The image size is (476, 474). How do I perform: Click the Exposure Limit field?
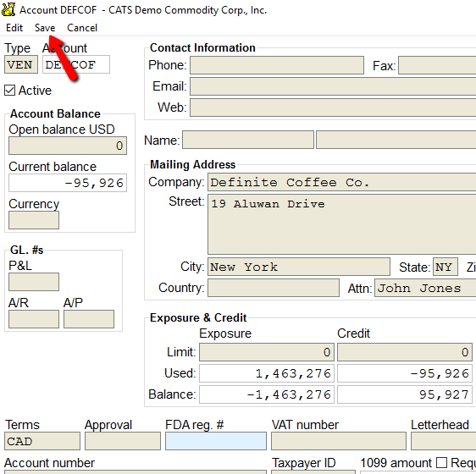(267, 352)
